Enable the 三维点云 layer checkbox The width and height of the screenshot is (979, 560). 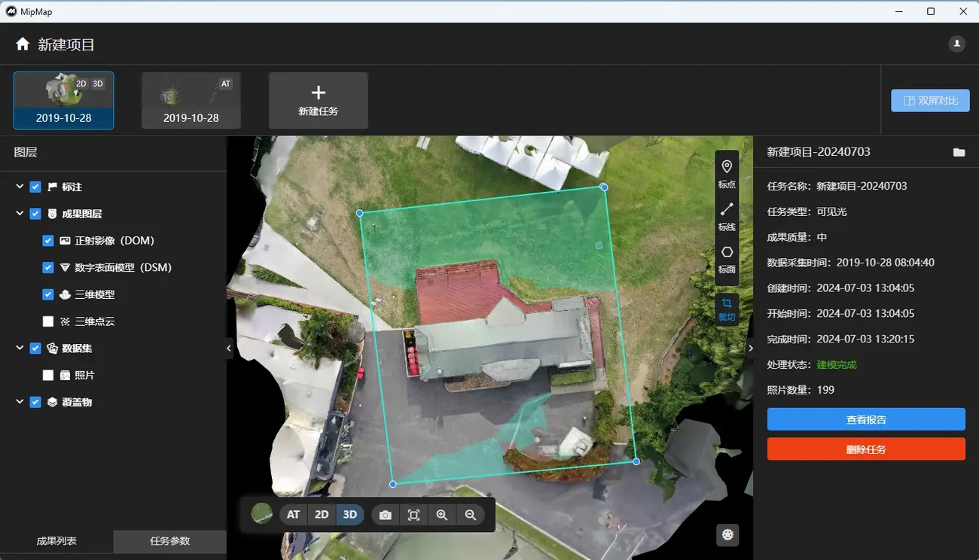pos(48,321)
